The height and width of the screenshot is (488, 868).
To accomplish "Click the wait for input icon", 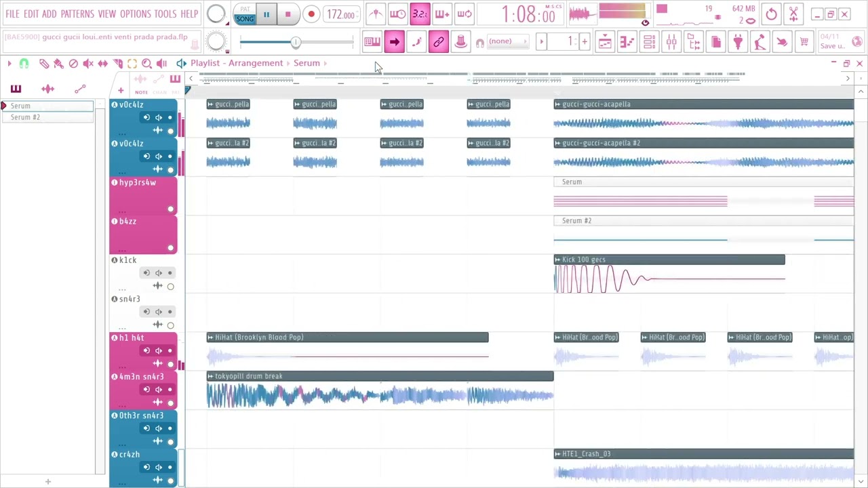I will click(x=398, y=14).
